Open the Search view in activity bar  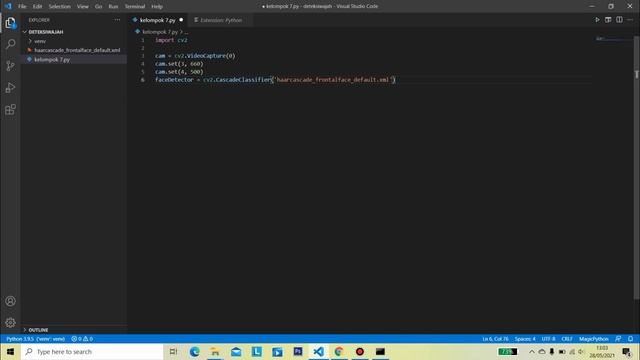(x=10, y=44)
